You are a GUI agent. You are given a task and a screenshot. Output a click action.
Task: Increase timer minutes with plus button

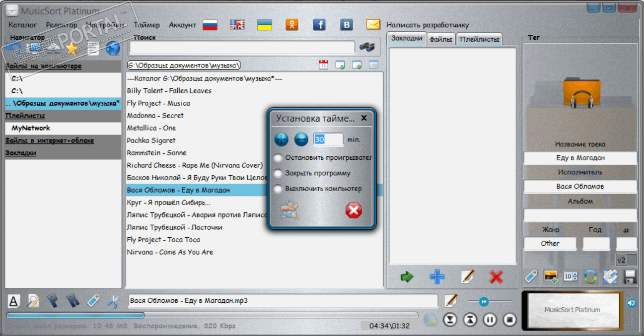click(x=282, y=139)
